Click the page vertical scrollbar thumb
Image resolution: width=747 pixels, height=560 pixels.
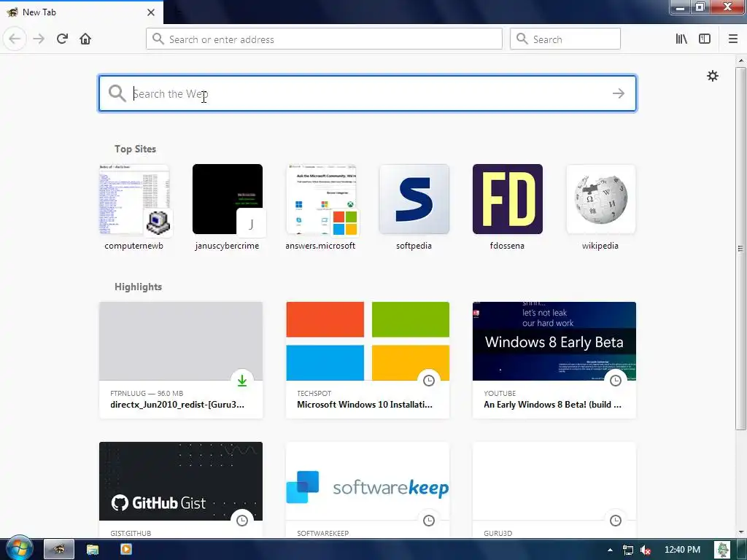coord(740,248)
